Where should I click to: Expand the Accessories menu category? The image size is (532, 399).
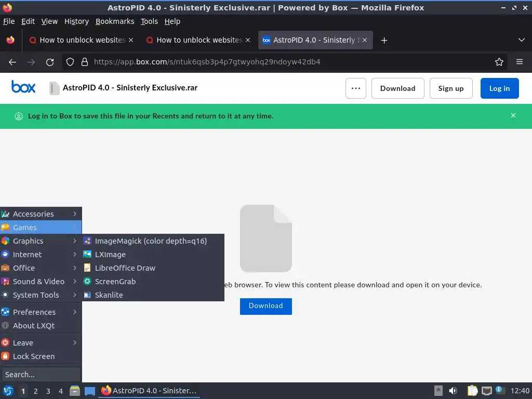[x=41, y=214]
